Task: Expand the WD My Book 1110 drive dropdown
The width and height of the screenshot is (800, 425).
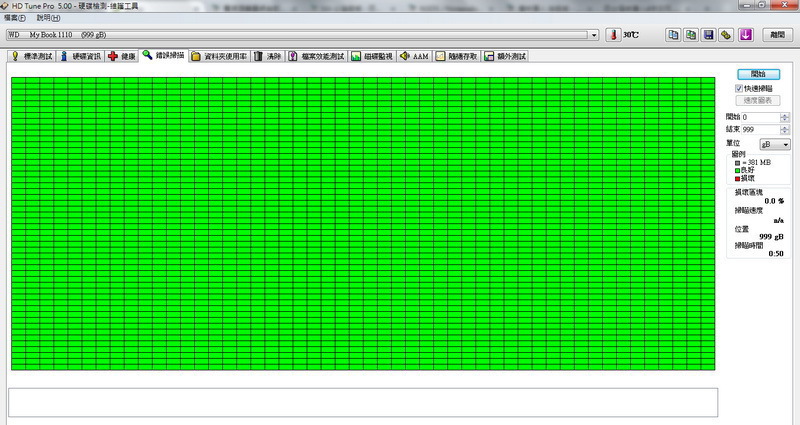Action: click(593, 35)
